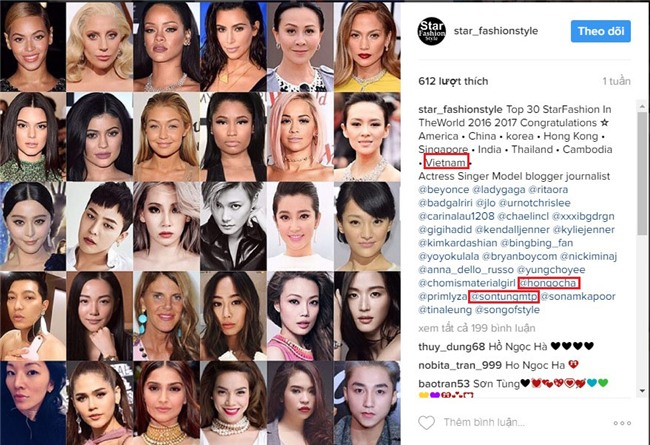Viewport: 650px width, 445px height.
Task: Click the Star Fashion Style profile avatar
Action: point(432,31)
